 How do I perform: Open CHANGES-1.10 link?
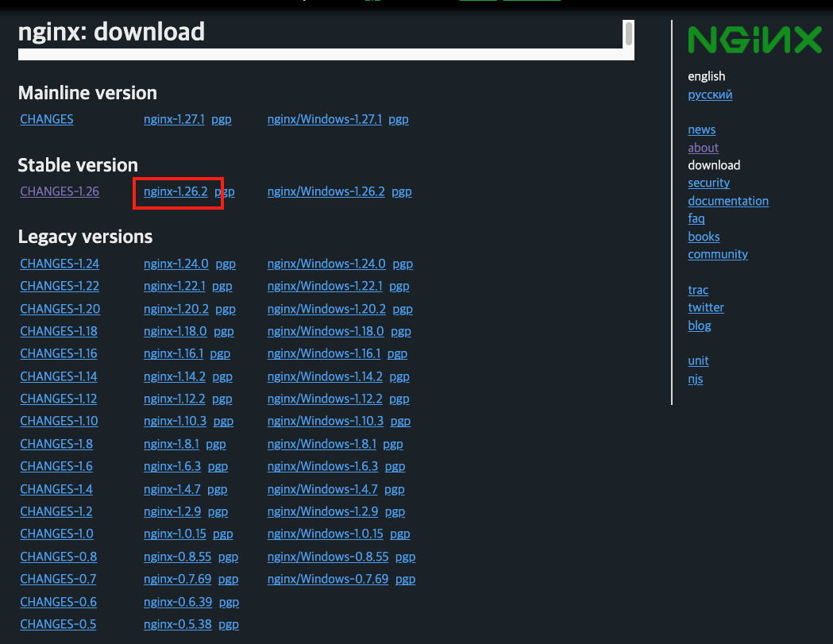59,421
